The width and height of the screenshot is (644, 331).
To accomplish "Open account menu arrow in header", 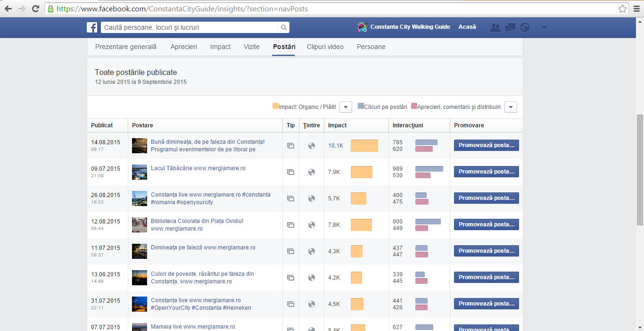I will [x=544, y=27].
